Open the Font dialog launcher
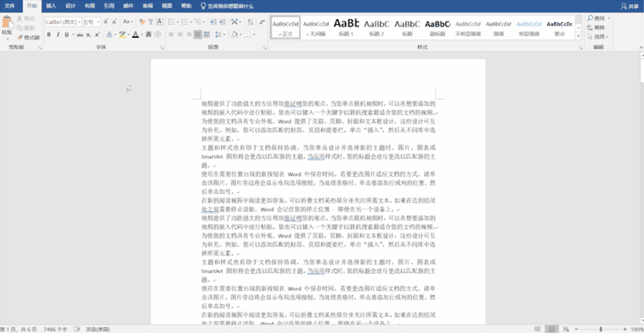Screen dimensions: 644x334 tap(161, 48)
